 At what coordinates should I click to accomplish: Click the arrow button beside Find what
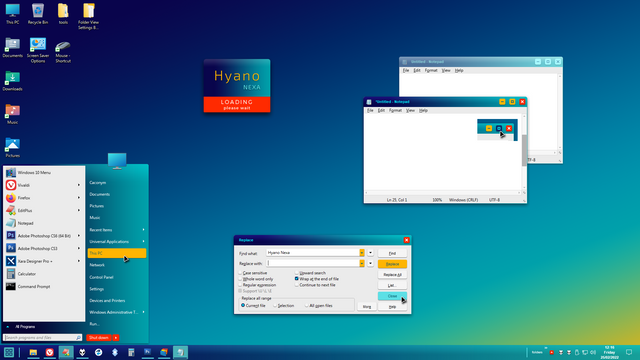(370, 253)
